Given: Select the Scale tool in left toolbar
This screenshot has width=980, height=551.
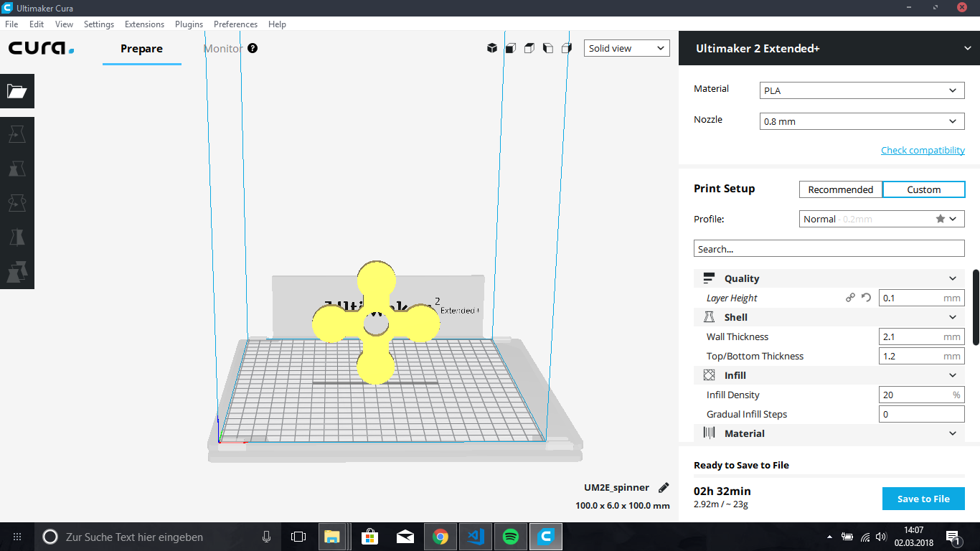Looking at the screenshot, I should [x=17, y=169].
